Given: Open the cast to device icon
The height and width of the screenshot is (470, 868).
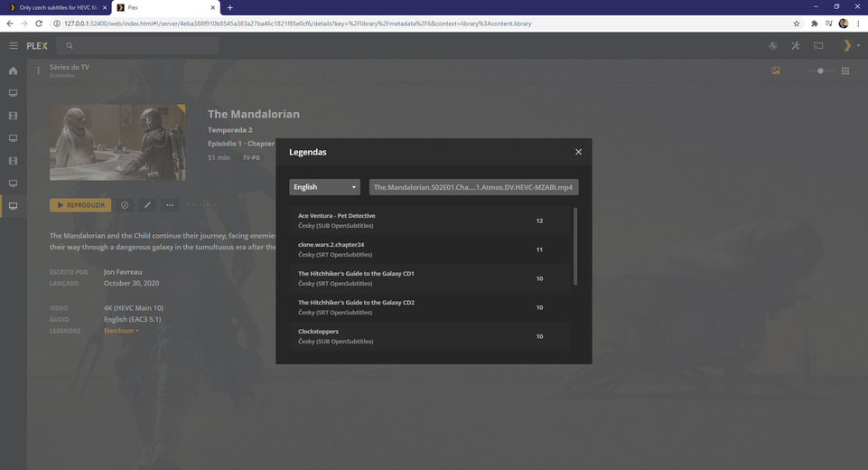Looking at the screenshot, I should click(818, 46).
